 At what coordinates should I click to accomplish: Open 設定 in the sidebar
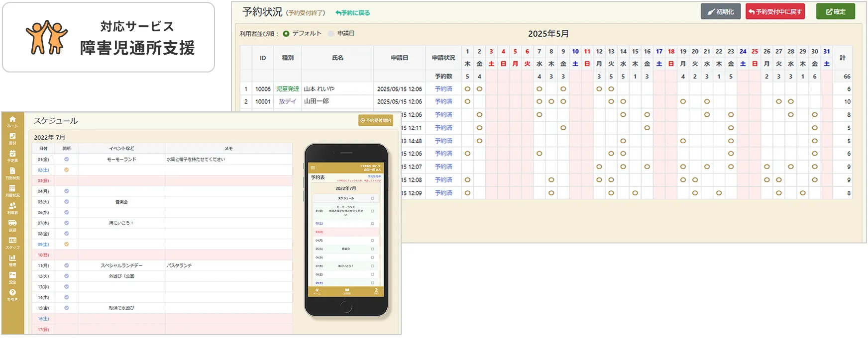tap(12, 278)
